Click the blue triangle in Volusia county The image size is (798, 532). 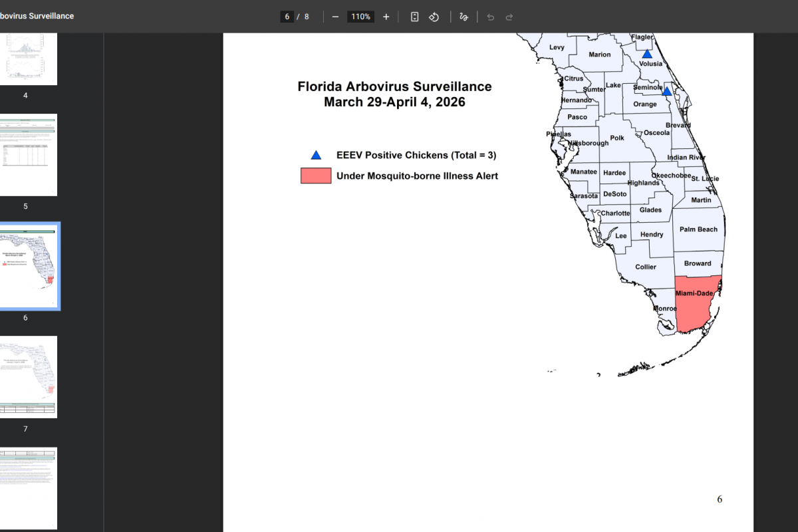click(647, 54)
